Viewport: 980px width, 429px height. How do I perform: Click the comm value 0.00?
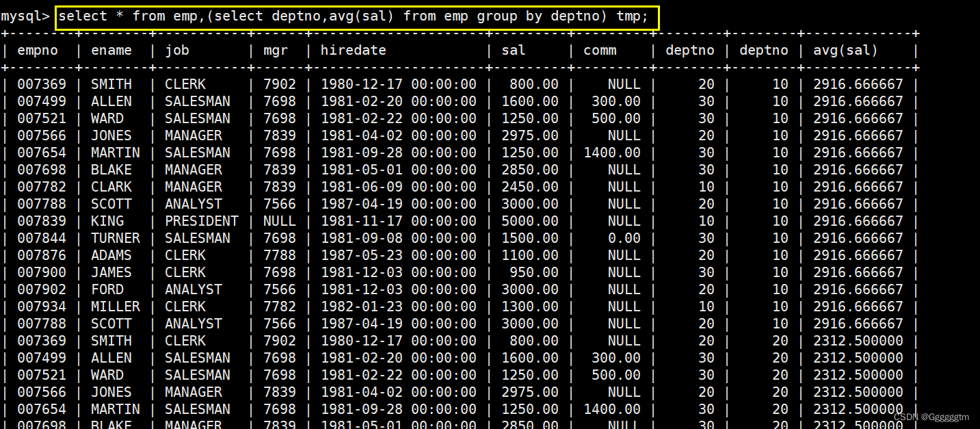click(x=624, y=238)
